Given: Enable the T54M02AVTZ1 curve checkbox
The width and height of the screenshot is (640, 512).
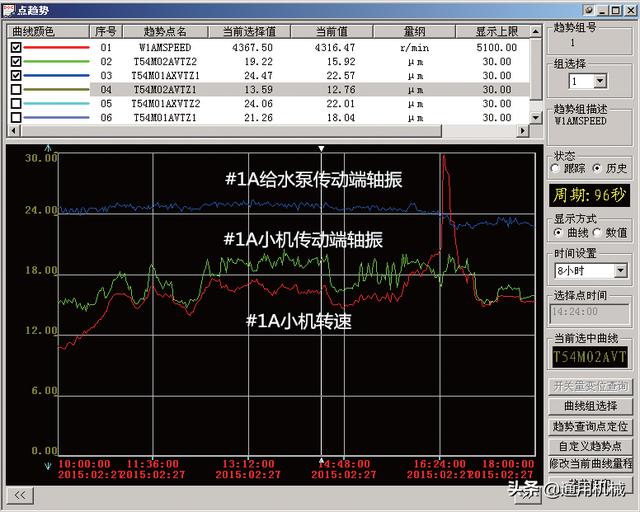Looking at the screenshot, I should click(15, 89).
